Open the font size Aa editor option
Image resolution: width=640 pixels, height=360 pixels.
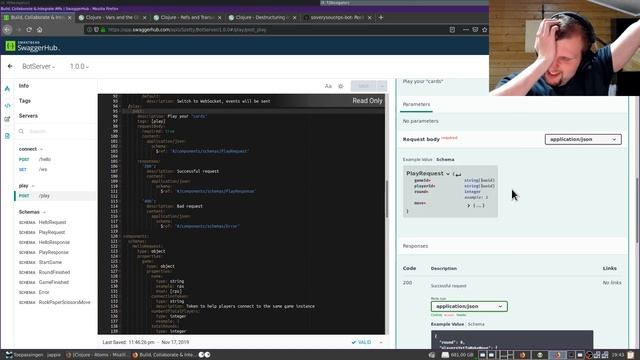[x=328, y=86]
